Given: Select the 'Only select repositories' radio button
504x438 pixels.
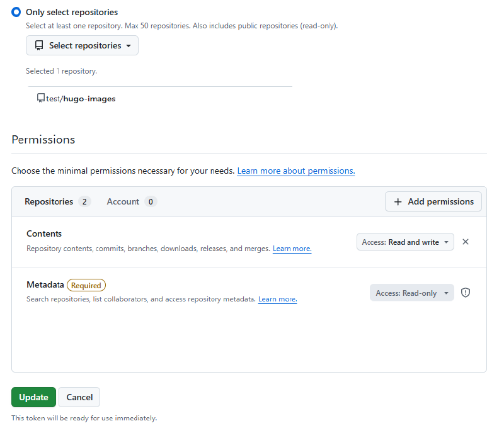Looking at the screenshot, I should pyautogui.click(x=16, y=12).
